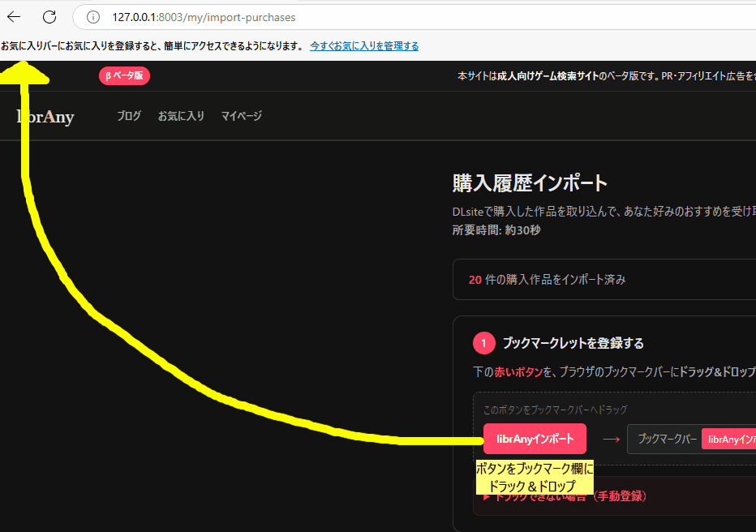The image size is (756, 532).
Task: Click the librAny badge in bookmark bar preview
Action: click(728, 439)
